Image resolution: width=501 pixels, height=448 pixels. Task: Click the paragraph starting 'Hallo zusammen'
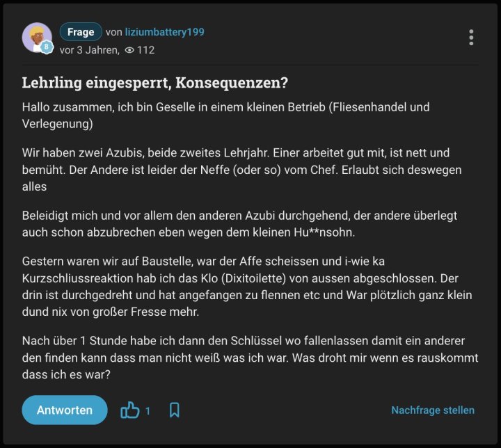point(225,115)
